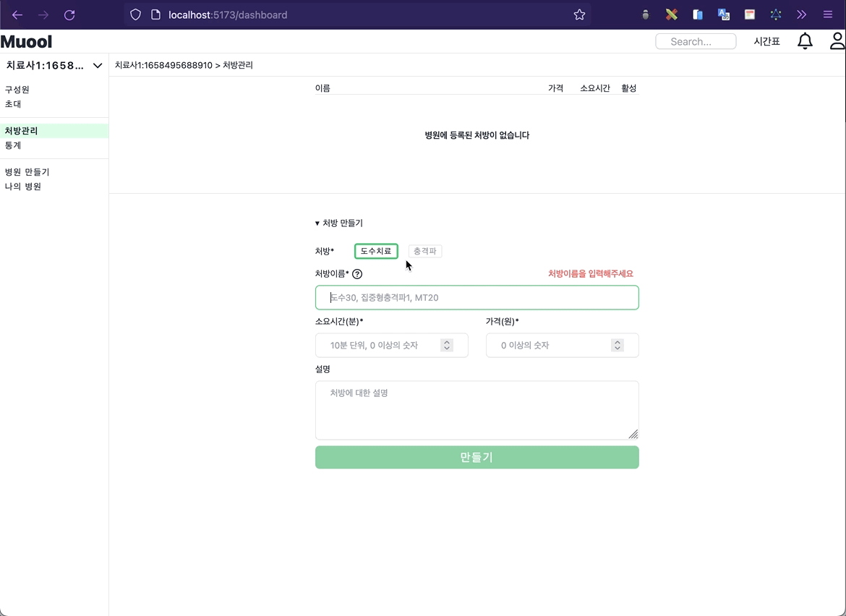
Task: Select the 도수치료 prescription type
Action: [x=376, y=251]
